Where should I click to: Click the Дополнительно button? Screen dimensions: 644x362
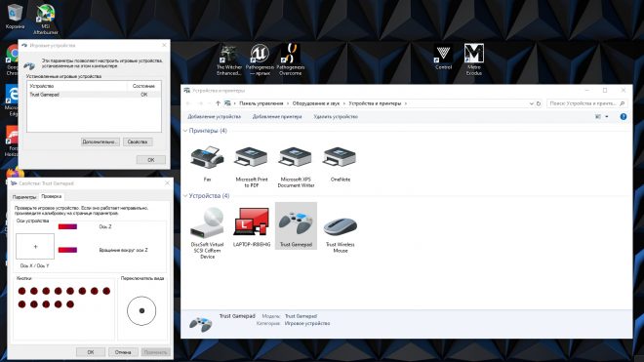tap(101, 141)
